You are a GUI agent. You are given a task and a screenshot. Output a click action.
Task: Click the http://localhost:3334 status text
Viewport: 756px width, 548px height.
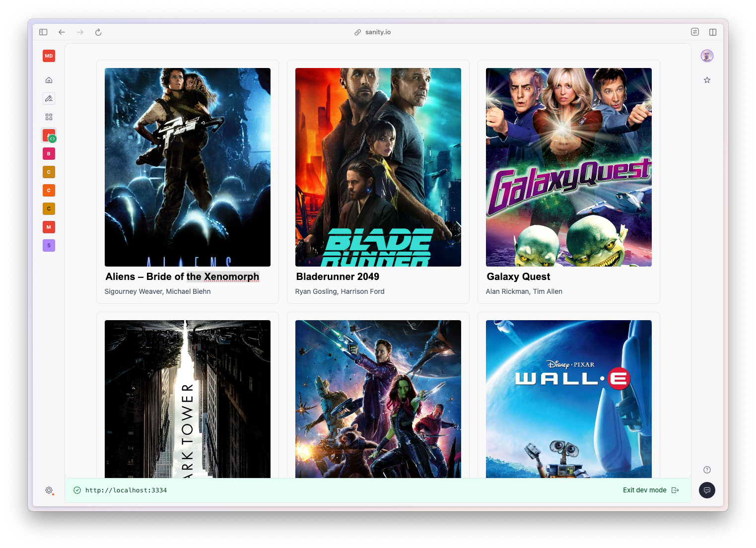click(x=126, y=490)
